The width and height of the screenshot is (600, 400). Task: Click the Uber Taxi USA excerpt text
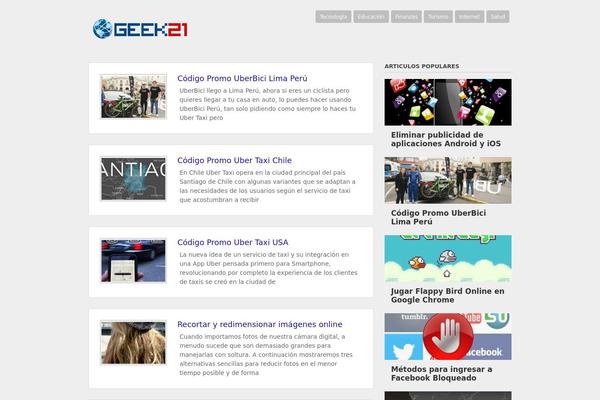click(268, 268)
